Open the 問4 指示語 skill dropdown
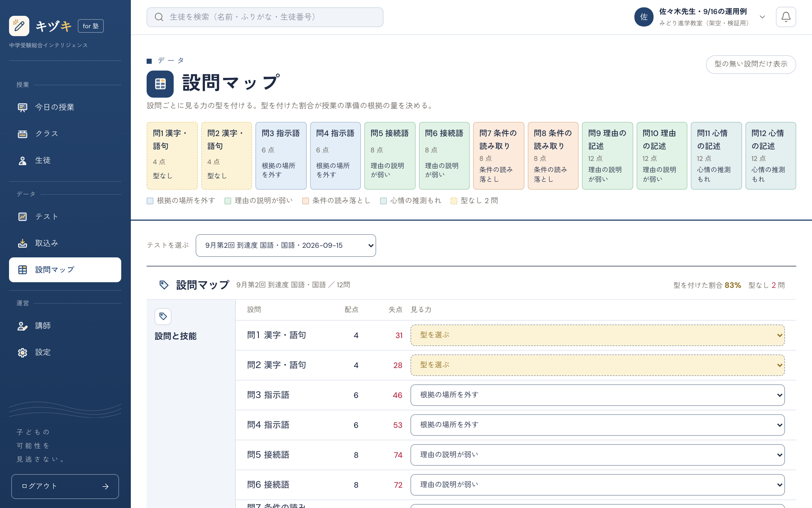812x508 pixels. point(597,425)
